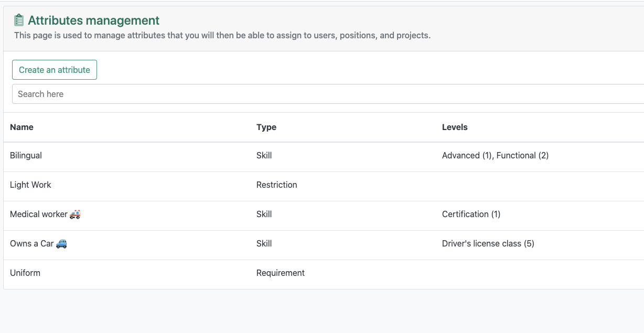
Task: Click the Restriction type cell
Action: pos(277,185)
